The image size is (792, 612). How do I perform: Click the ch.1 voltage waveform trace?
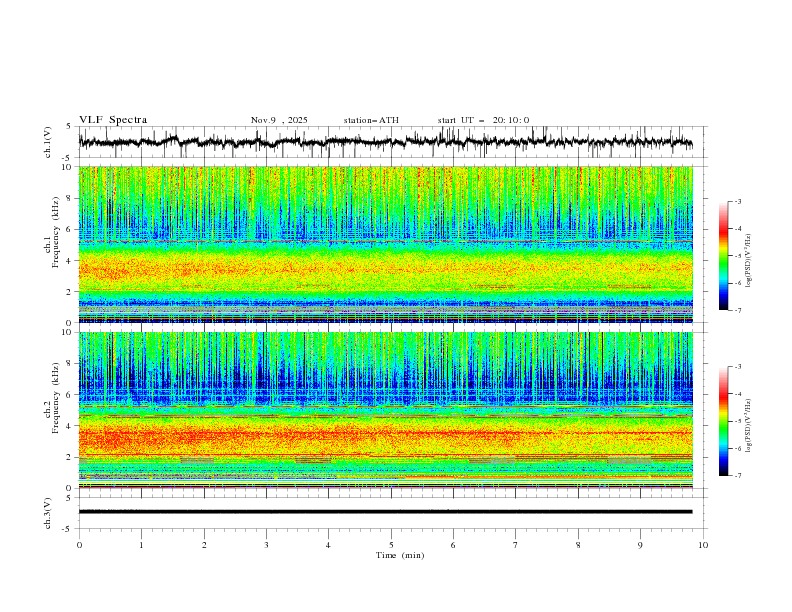pyautogui.click(x=385, y=142)
